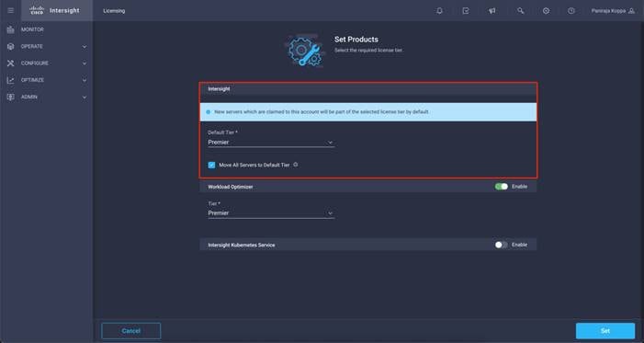Screen dimensions: 644x343
Task: Click the info icon beside Move All Servers
Action: pyautogui.click(x=295, y=165)
